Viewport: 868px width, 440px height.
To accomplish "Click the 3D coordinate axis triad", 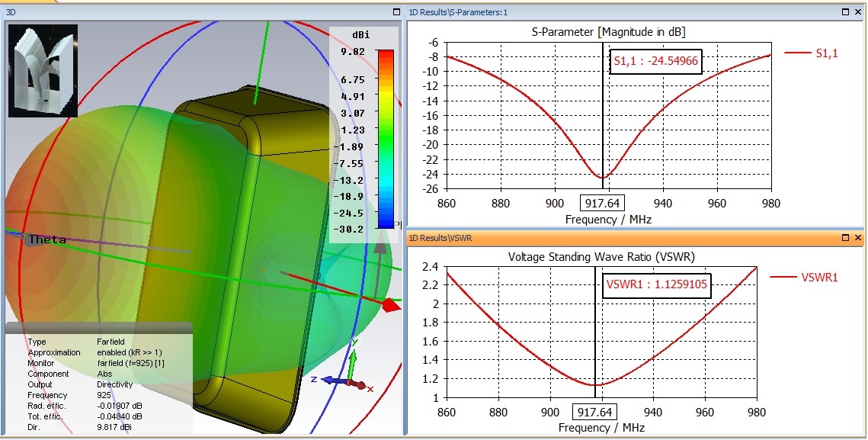I will point(343,366).
